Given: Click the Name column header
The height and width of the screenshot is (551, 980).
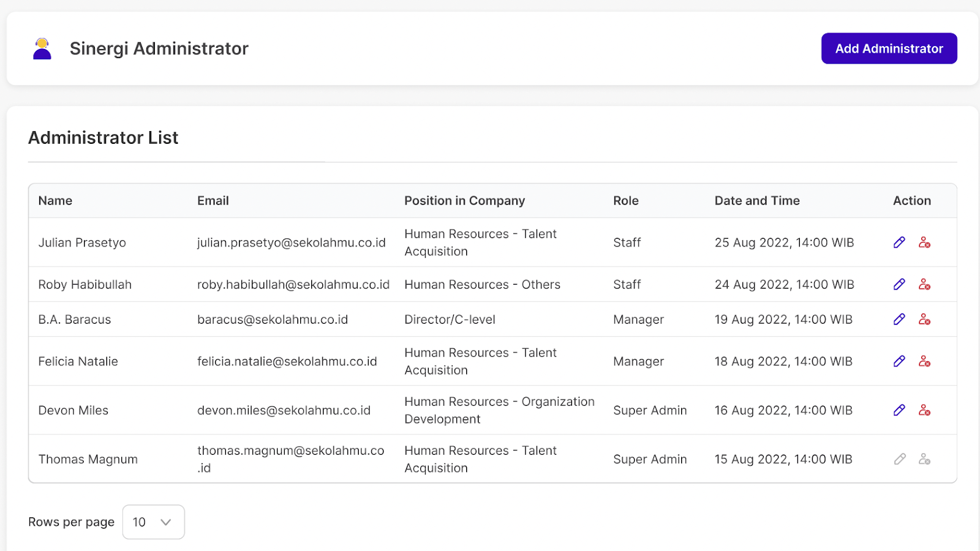Looking at the screenshot, I should [55, 201].
